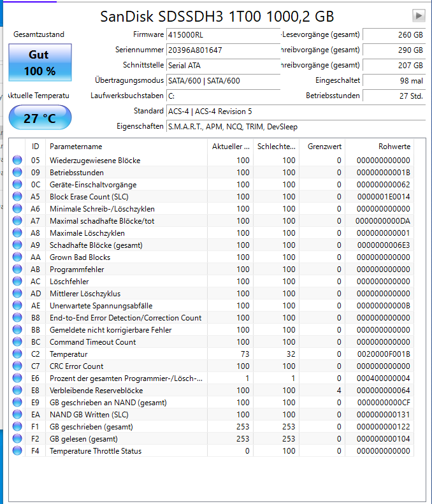Image resolution: width=432 pixels, height=504 pixels.
Task: Click the Schlechte column header
Action: pyautogui.click(x=276, y=147)
